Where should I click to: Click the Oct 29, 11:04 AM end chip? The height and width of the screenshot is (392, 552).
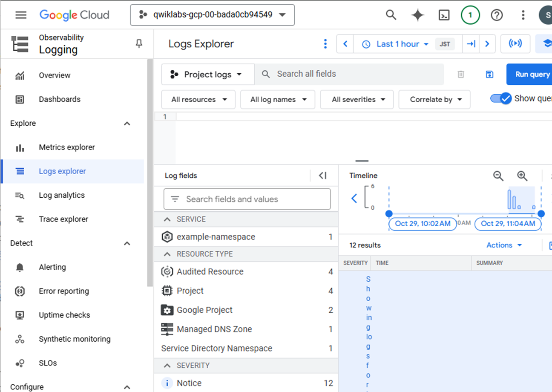pos(508,224)
